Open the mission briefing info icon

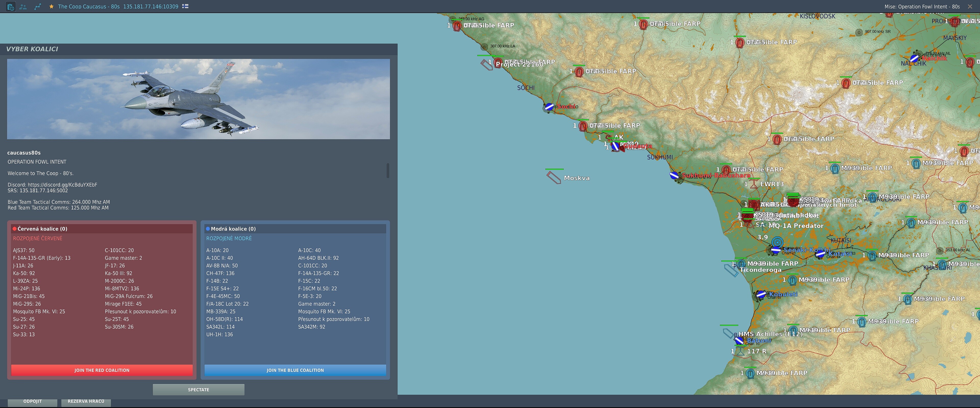(x=11, y=6)
